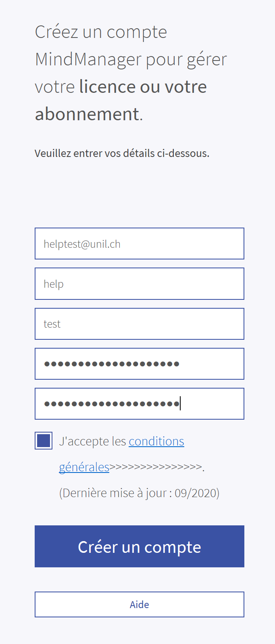
Task: Click the 'J'accepte les' label text
Action: pos(93,441)
